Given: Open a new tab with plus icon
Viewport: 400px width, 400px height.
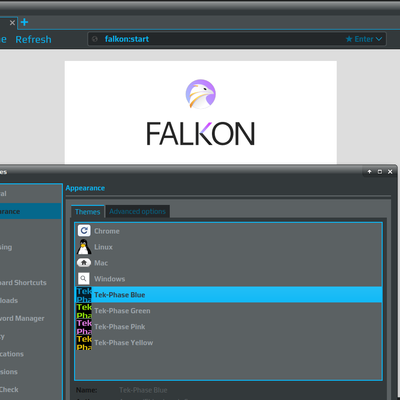Looking at the screenshot, I should tap(24, 22).
